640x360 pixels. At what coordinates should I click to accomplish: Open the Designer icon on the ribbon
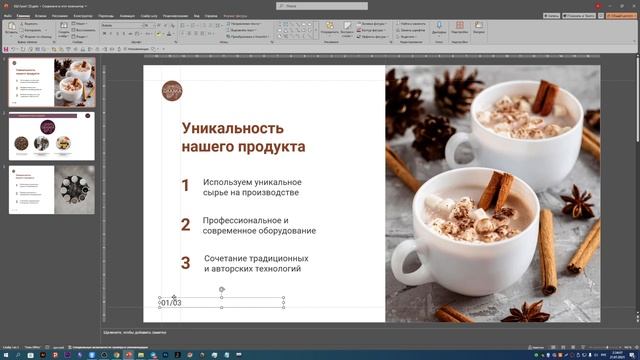[479, 25]
